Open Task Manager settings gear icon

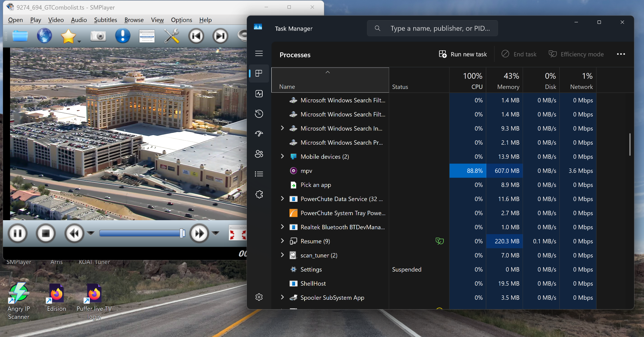[259, 297]
